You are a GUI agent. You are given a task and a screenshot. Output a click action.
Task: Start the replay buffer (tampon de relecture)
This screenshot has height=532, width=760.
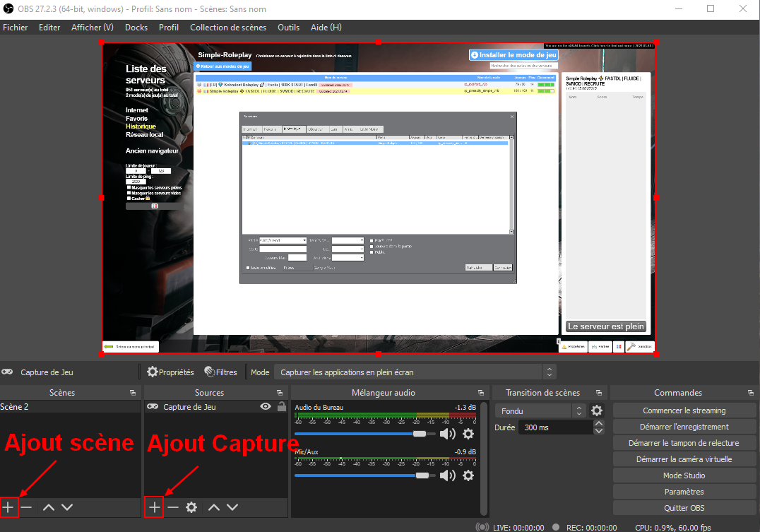(x=684, y=443)
